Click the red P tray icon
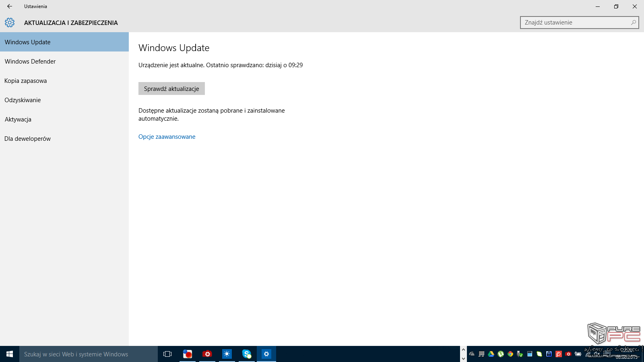 point(559,354)
